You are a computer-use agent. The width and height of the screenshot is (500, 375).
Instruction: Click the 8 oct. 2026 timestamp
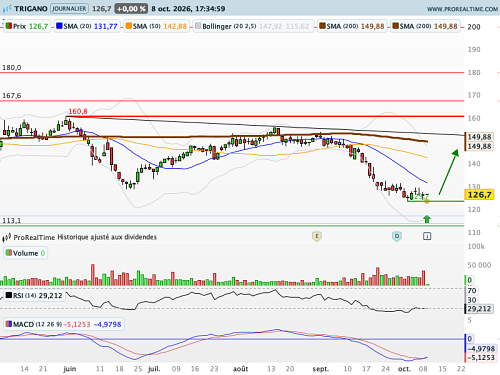(x=188, y=9)
